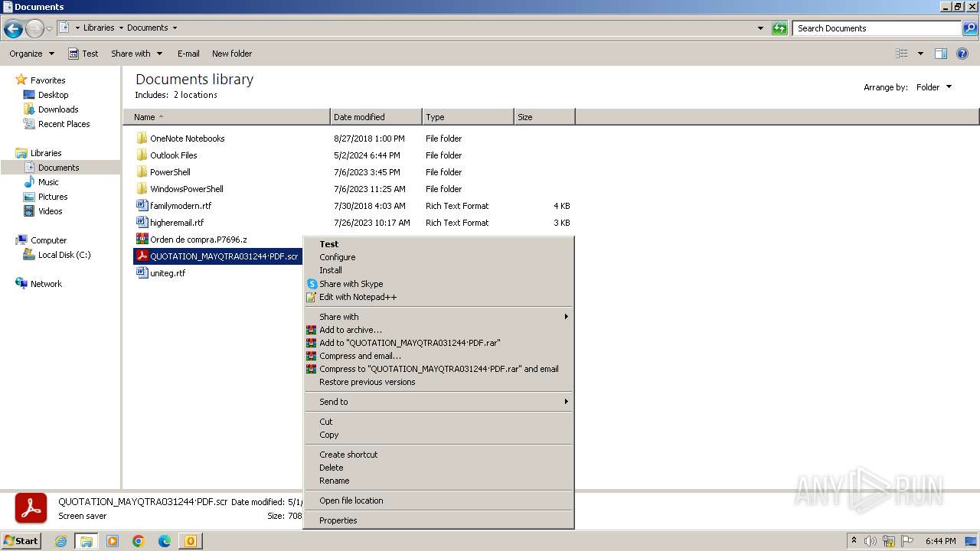Open the Pictures library
This screenshot has width=980, height=551.
pyautogui.click(x=53, y=197)
